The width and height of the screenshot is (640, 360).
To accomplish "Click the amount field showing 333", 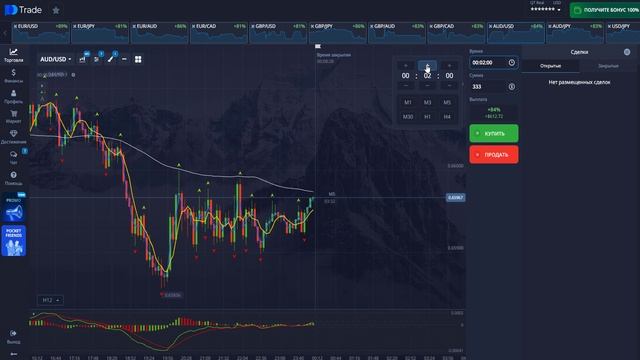I will click(x=493, y=87).
